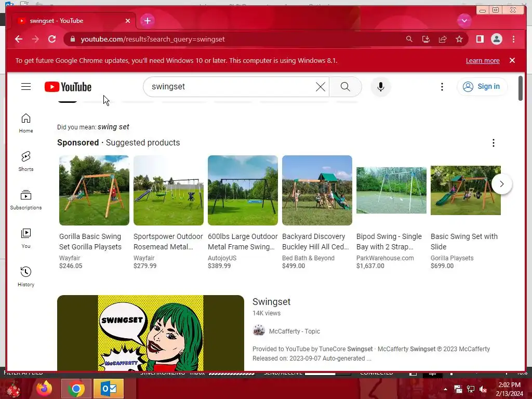Open the Chrome profile avatar
The image size is (532, 399).
496,39
